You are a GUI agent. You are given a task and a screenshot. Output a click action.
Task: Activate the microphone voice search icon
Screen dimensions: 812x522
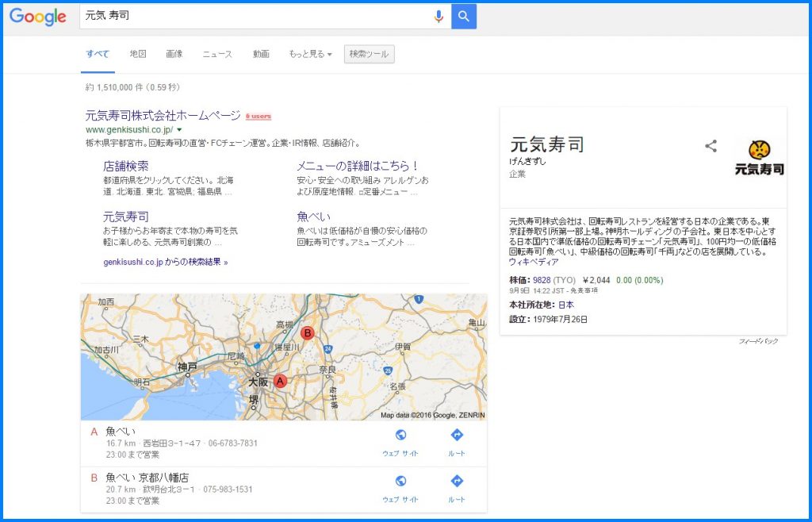pos(439,16)
